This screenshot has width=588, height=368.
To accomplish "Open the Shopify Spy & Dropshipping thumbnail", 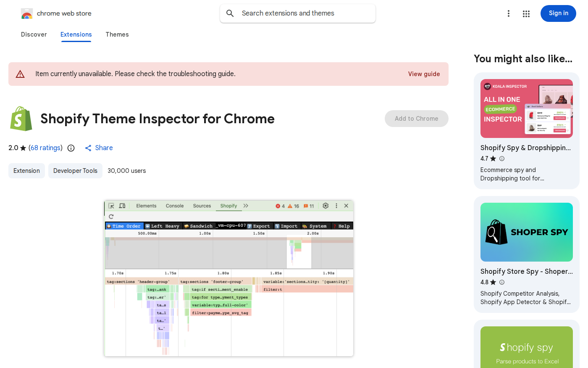I will point(526,109).
